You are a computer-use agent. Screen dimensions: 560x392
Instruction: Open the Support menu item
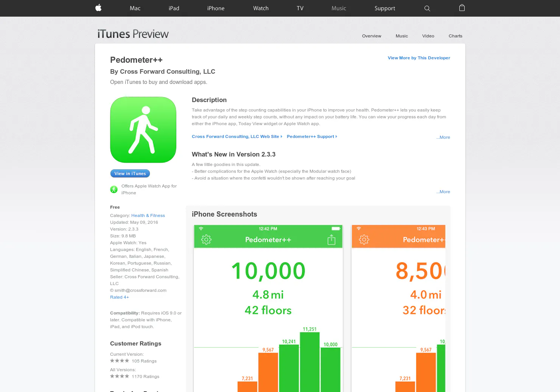click(385, 8)
